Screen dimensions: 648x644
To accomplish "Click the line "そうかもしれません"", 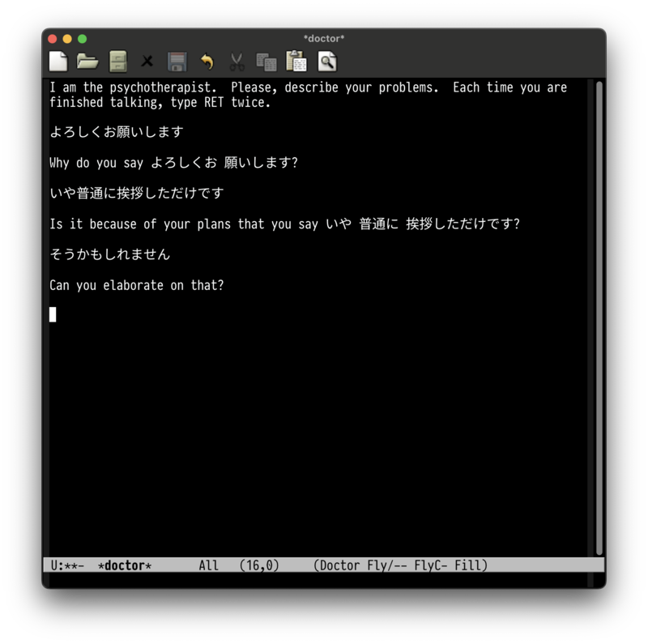I will (110, 254).
